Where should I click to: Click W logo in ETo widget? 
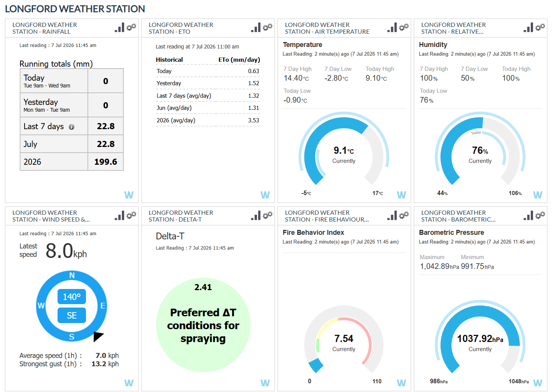coord(265,195)
